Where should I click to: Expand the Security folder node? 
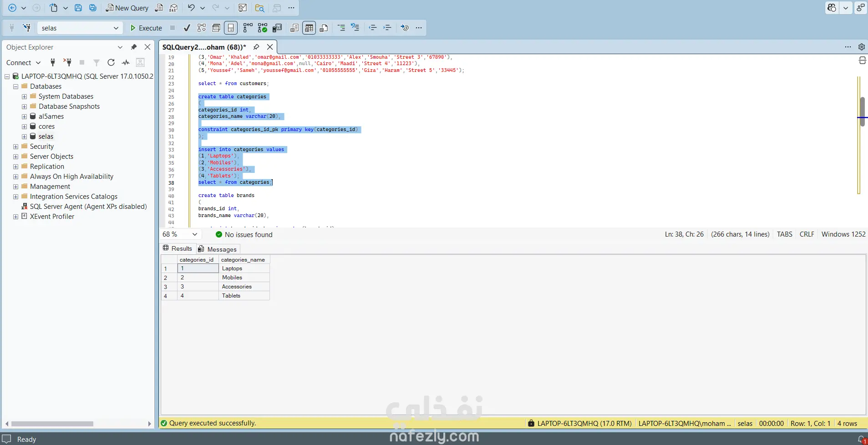pyautogui.click(x=16, y=147)
